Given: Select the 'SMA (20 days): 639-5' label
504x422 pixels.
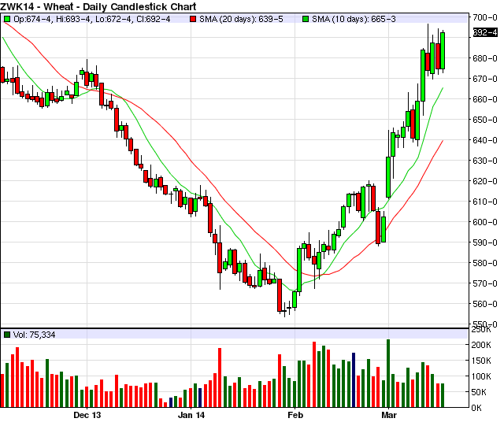Looking at the screenshot, I should pyautogui.click(x=241, y=19).
